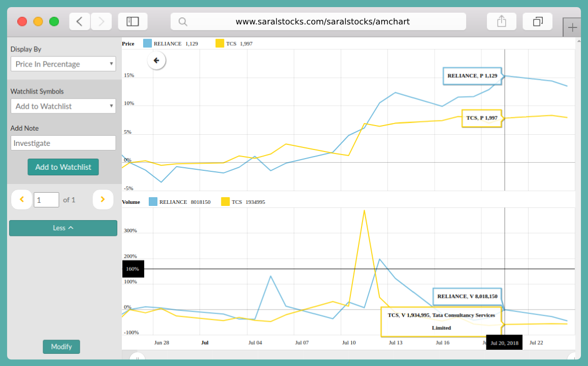The image size is (588, 366).
Task: Click the Jul 04 date axis label
Action: pos(255,343)
